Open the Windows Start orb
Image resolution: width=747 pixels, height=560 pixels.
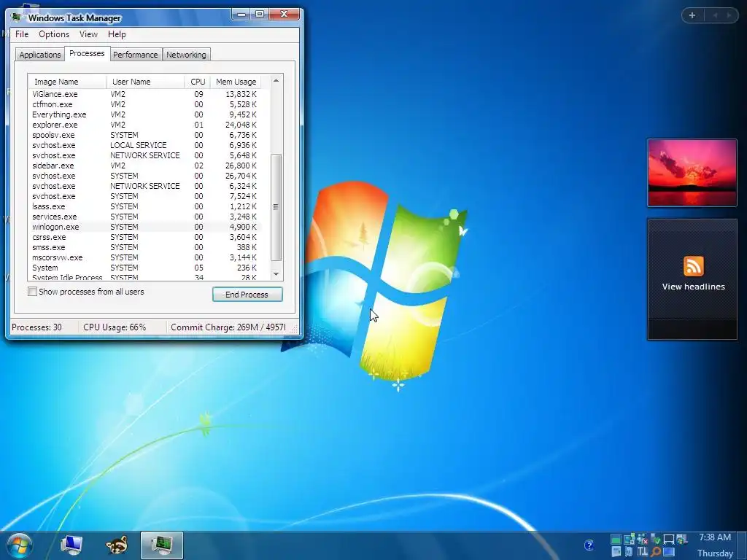[20, 545]
